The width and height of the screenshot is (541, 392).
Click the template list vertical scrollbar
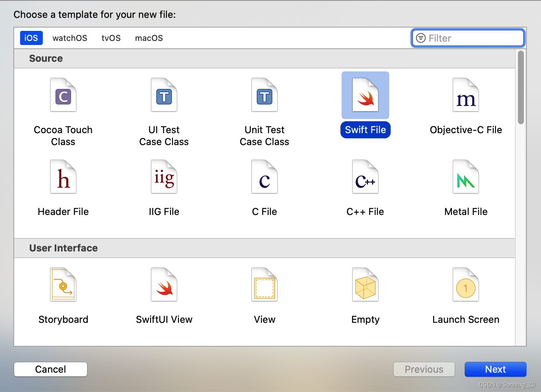(521, 87)
